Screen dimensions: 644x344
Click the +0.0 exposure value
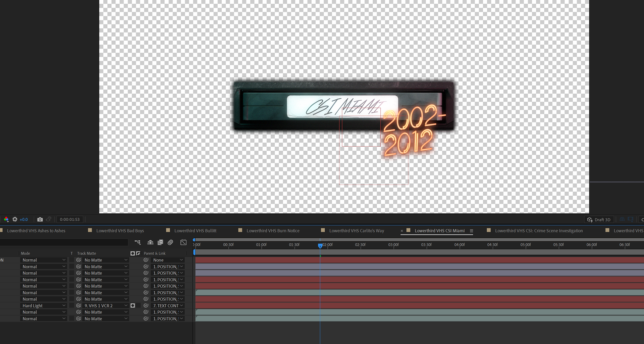point(24,219)
